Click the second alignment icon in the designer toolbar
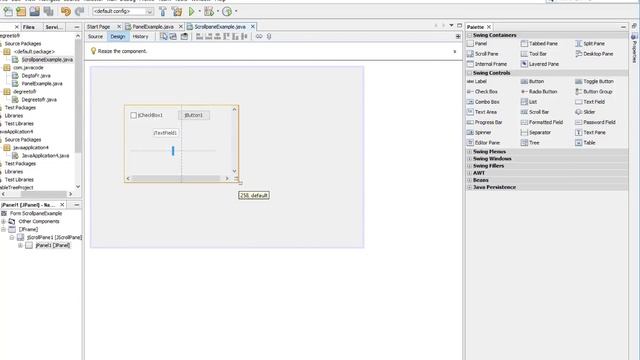The height and width of the screenshot is (360, 640). [209, 36]
